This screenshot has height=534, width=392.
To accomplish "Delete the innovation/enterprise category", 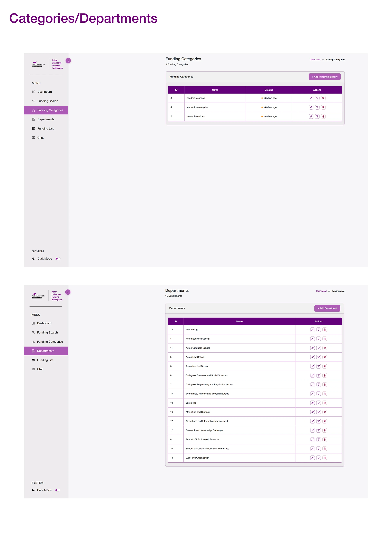I will [323, 107].
